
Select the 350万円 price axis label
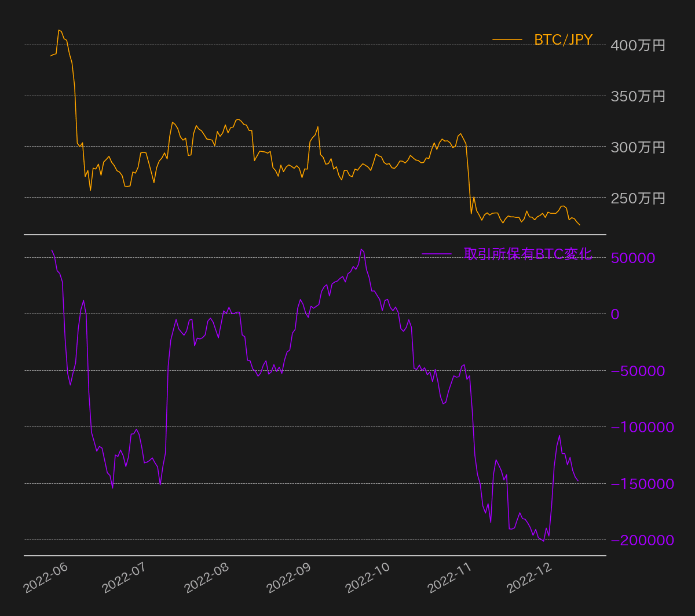pos(638,96)
